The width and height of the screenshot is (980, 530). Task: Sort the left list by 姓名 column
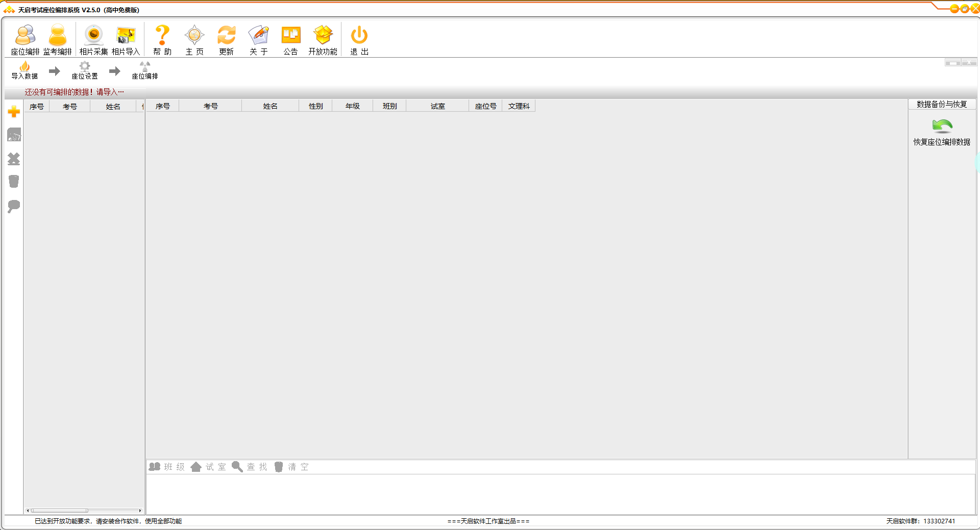click(x=113, y=106)
